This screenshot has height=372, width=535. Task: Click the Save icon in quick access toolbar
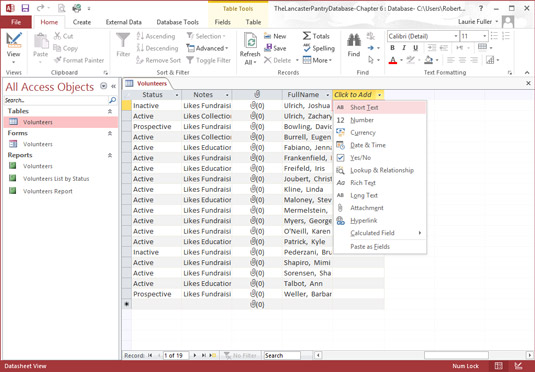pyautogui.click(x=25, y=8)
